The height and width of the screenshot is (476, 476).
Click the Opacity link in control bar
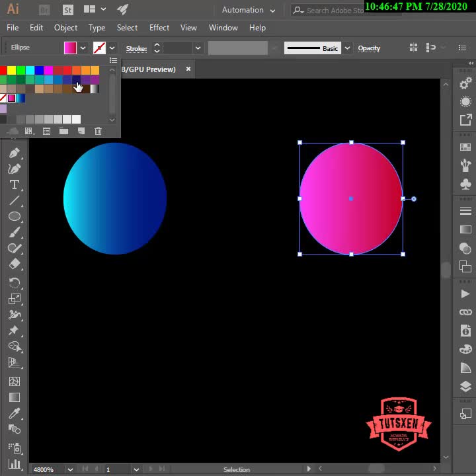369,48
